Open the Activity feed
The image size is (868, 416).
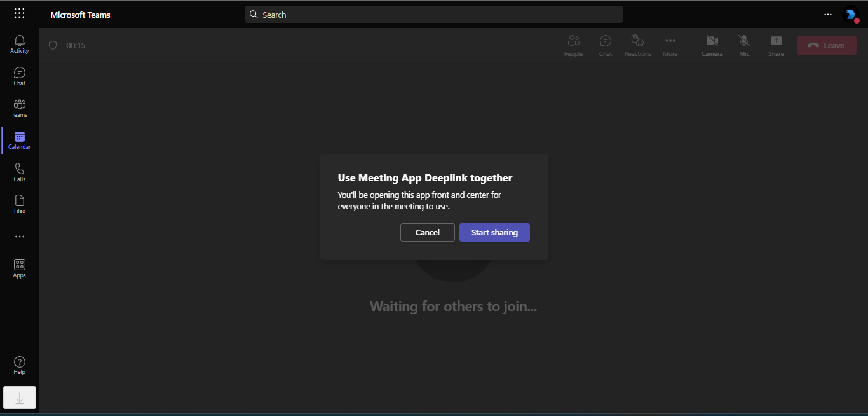pos(19,43)
